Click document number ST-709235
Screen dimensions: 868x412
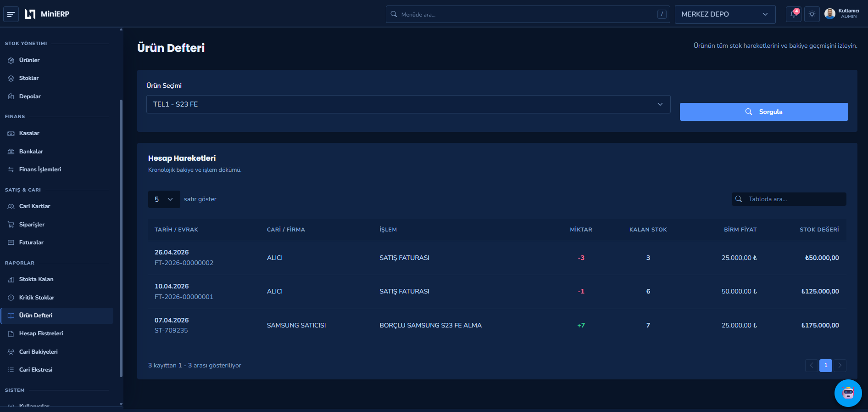171,331
